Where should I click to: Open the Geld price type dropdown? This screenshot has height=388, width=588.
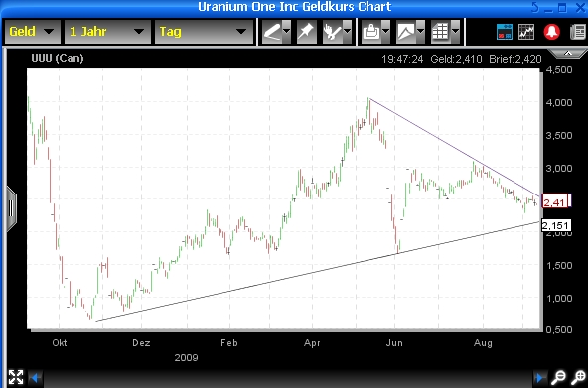(32, 32)
